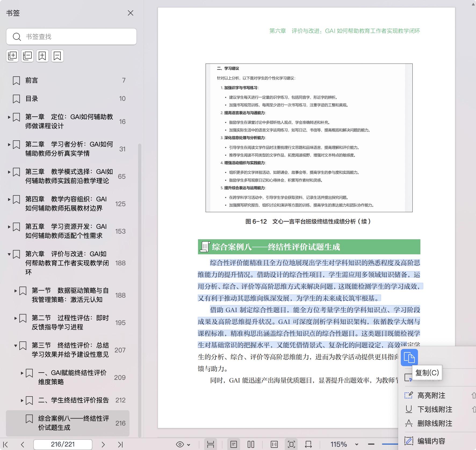Click the page number input field

pos(62,444)
